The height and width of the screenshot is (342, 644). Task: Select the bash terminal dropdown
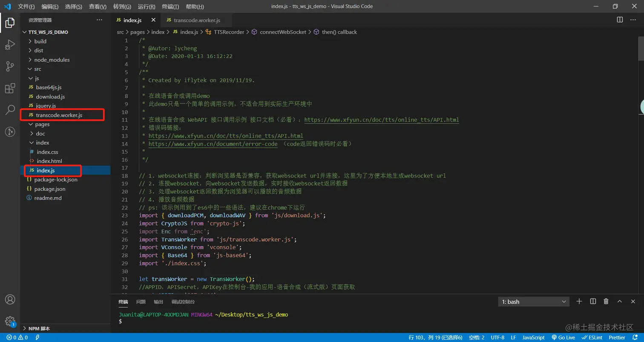pos(534,302)
